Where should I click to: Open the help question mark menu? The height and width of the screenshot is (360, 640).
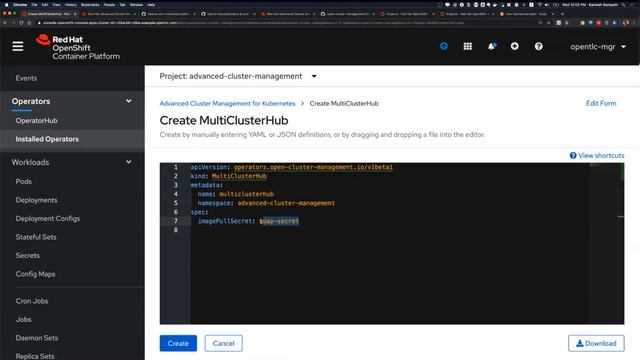(x=539, y=47)
